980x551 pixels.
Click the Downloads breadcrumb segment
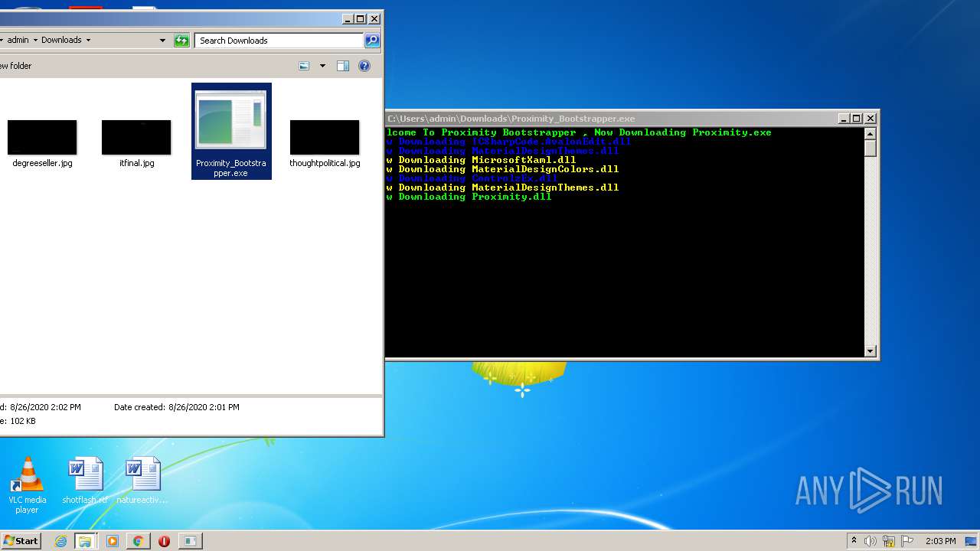pyautogui.click(x=61, y=41)
